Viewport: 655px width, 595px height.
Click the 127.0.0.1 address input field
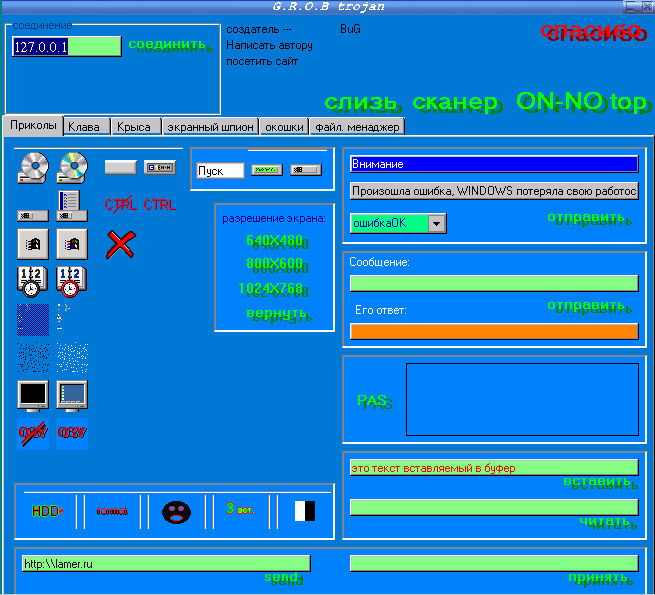(x=66, y=46)
